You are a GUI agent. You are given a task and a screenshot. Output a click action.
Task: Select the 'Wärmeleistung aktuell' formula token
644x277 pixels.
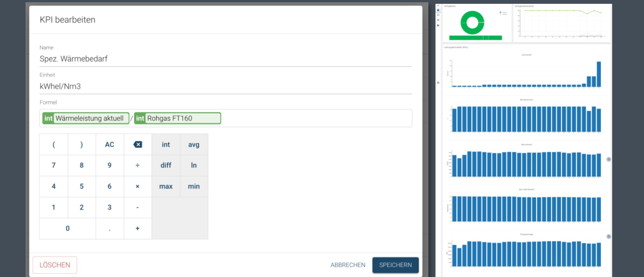tap(86, 118)
